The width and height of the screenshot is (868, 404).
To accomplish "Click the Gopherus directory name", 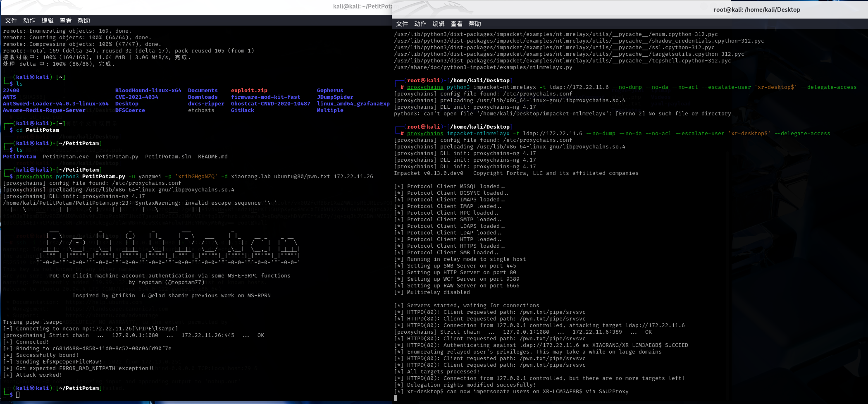I will point(330,91).
